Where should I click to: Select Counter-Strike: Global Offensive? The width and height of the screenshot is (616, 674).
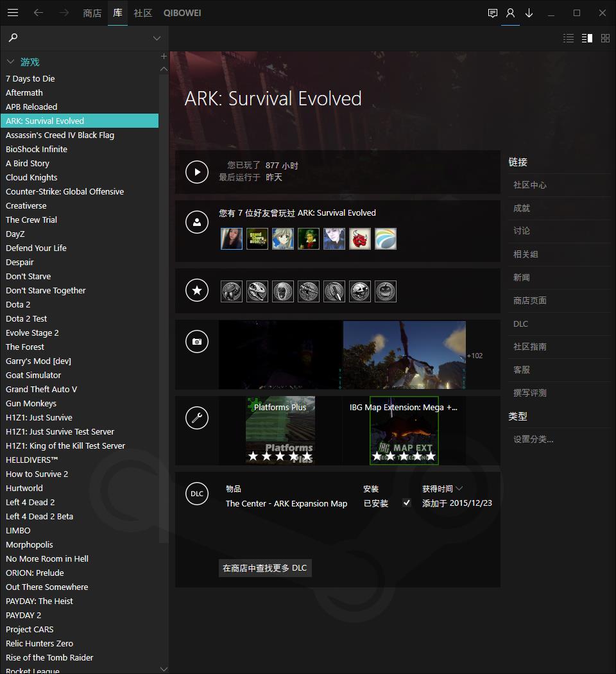click(80, 192)
